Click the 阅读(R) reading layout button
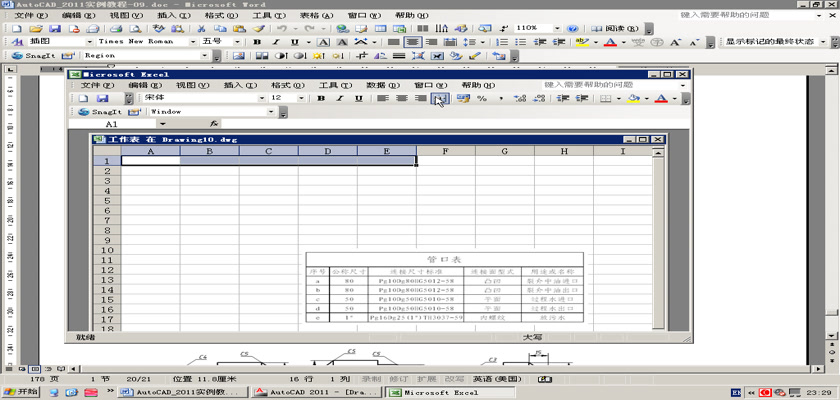 (x=615, y=28)
